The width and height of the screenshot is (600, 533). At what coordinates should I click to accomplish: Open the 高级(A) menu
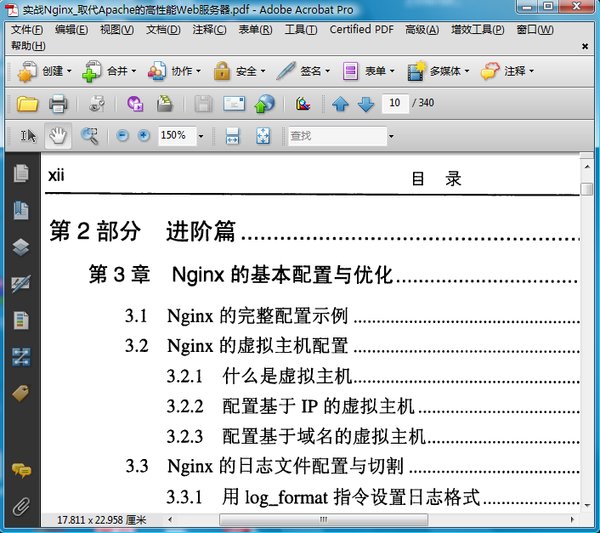(x=422, y=29)
